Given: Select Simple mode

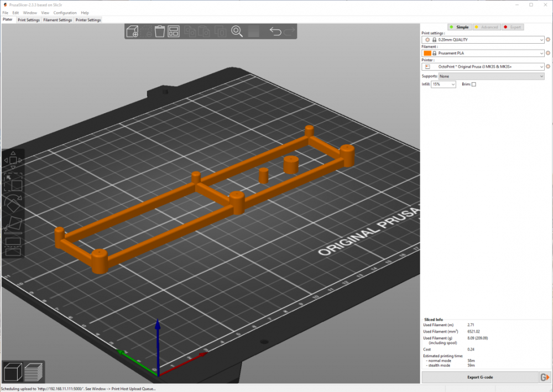Looking at the screenshot, I should 459,27.
